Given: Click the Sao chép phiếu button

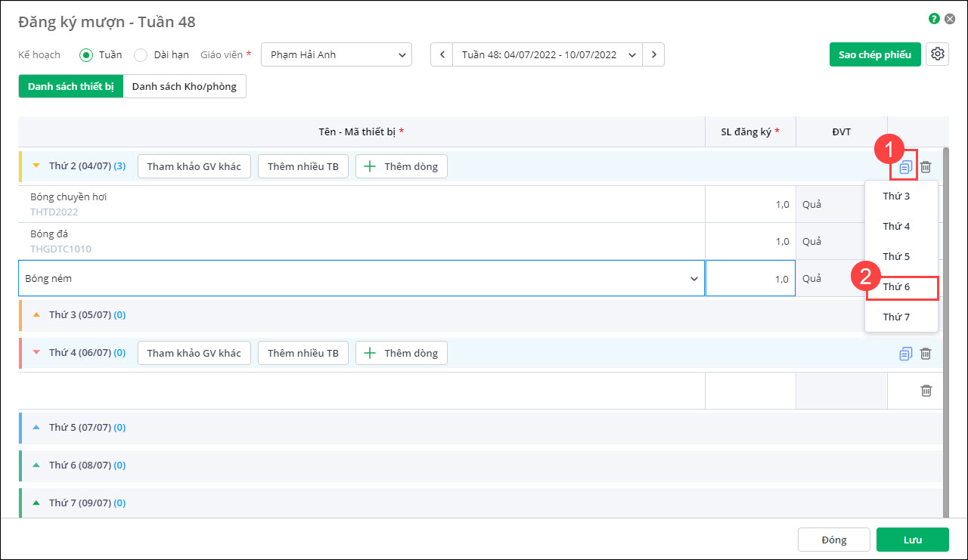Looking at the screenshot, I should [875, 54].
